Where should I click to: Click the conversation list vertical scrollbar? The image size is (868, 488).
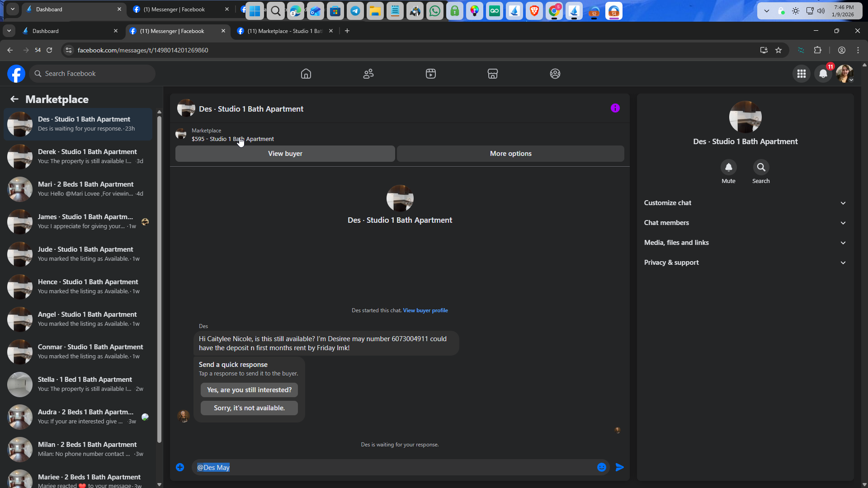point(159,280)
